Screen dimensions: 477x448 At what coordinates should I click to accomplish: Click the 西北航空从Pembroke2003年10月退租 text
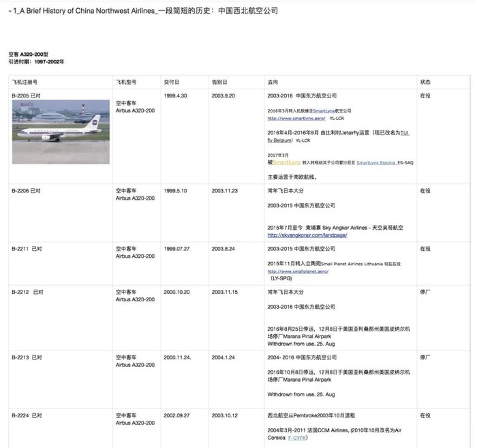(311, 415)
